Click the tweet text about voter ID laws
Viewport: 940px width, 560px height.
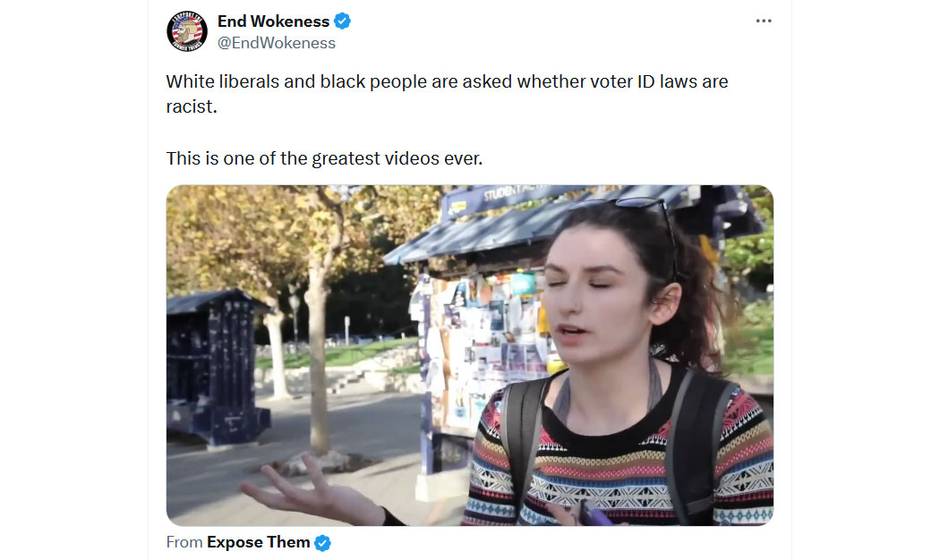click(447, 93)
